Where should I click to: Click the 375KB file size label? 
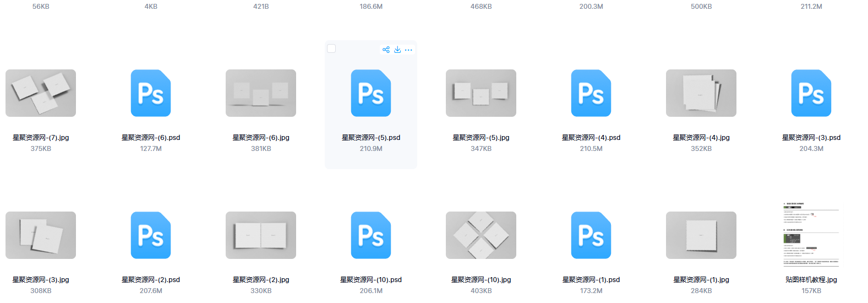pos(41,149)
